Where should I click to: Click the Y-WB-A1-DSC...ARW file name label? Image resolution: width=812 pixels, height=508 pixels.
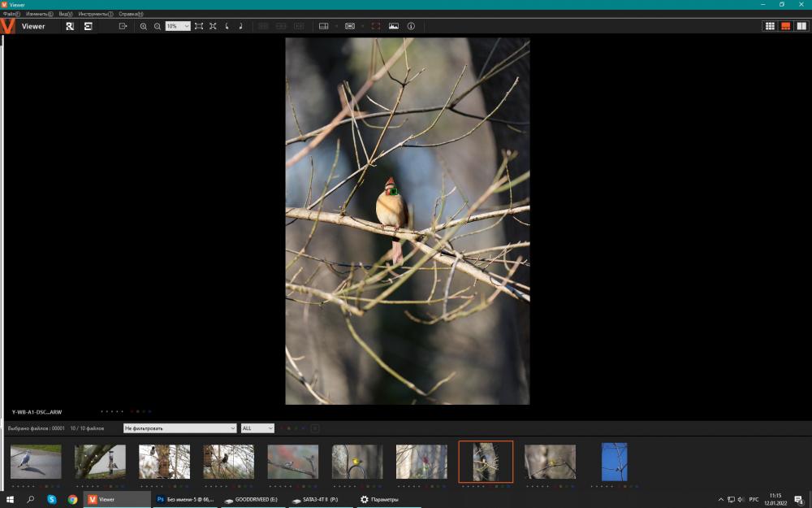point(37,412)
